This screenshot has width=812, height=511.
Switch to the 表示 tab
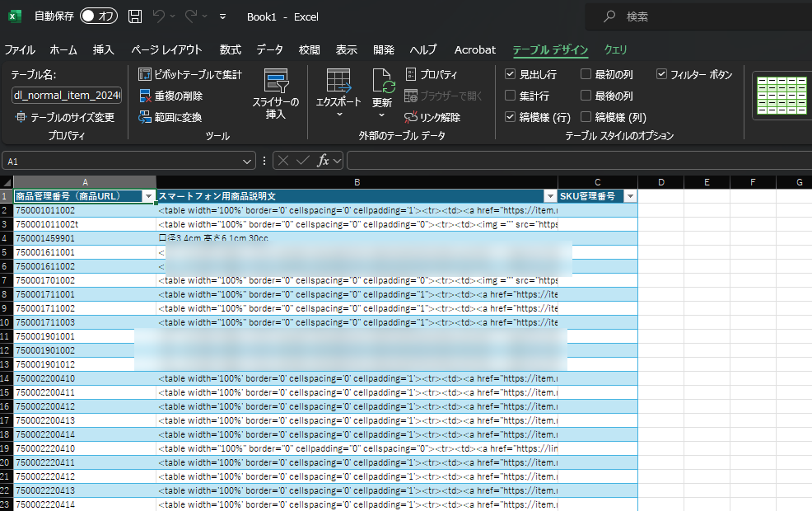point(347,49)
